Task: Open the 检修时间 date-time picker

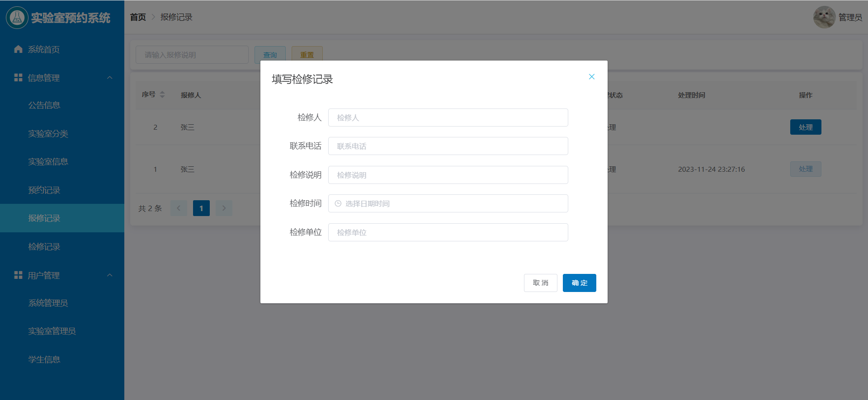Action: tap(448, 203)
